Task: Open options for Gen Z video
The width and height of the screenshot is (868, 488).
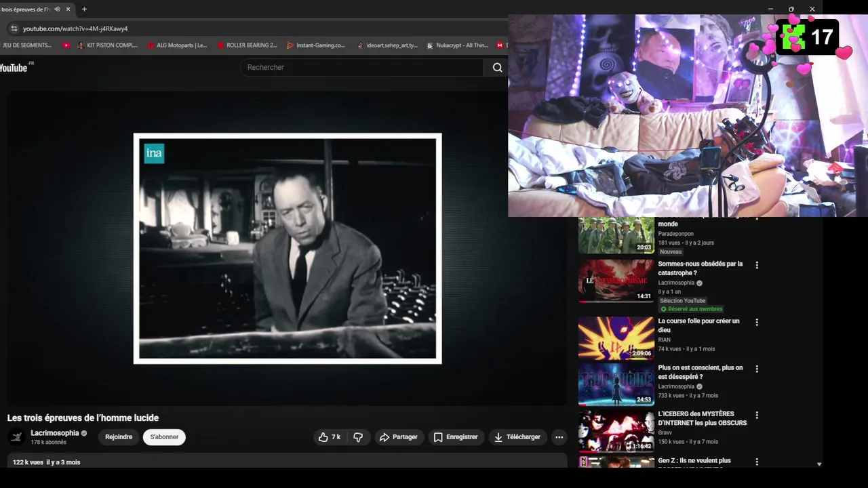Action: coord(757,462)
